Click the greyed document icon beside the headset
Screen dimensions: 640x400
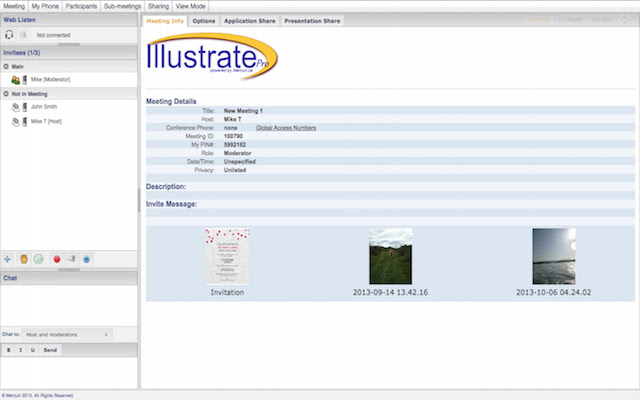pos(23,35)
